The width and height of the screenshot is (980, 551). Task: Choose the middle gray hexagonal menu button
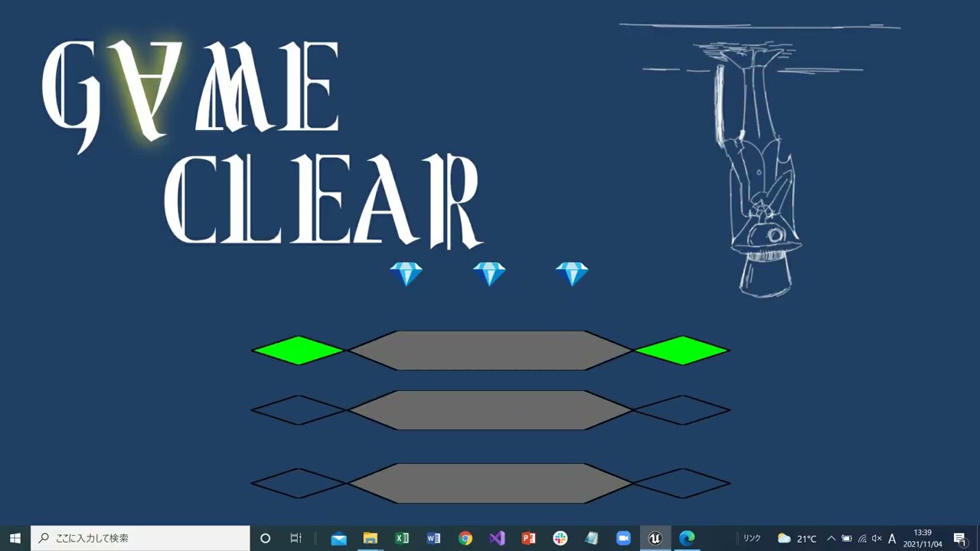[490, 410]
